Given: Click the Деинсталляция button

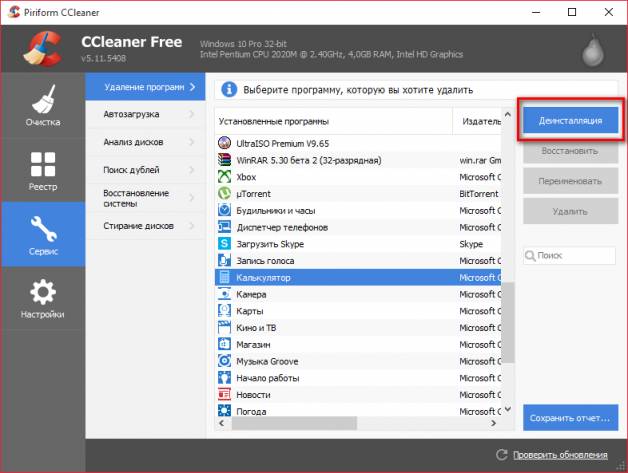Looking at the screenshot, I should click(570, 120).
